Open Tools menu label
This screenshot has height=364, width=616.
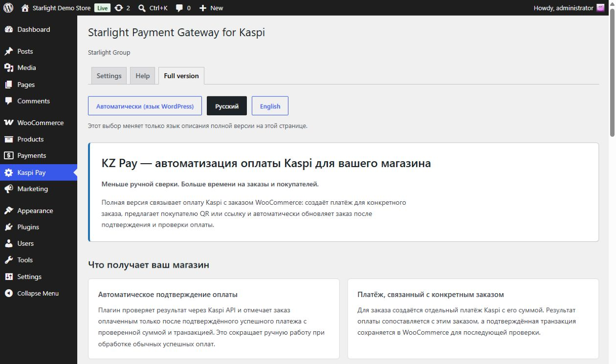(x=25, y=260)
